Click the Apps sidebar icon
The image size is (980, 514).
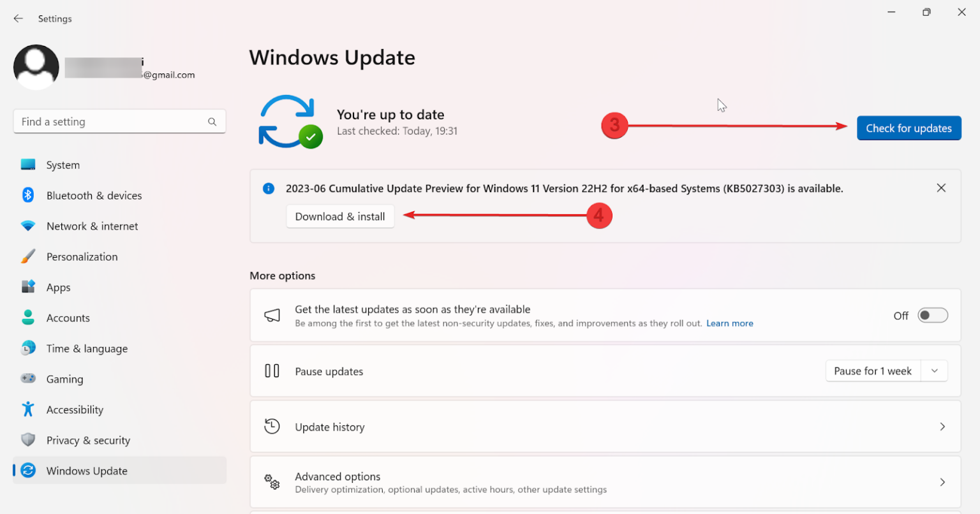pyautogui.click(x=28, y=287)
